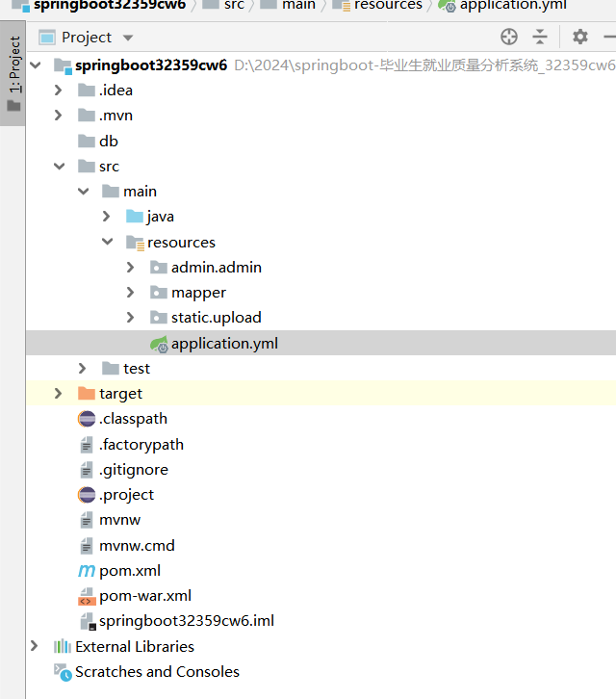616x699 pixels.
Task: Click the Eclipse icon next to .classpath
Action: [x=87, y=419]
